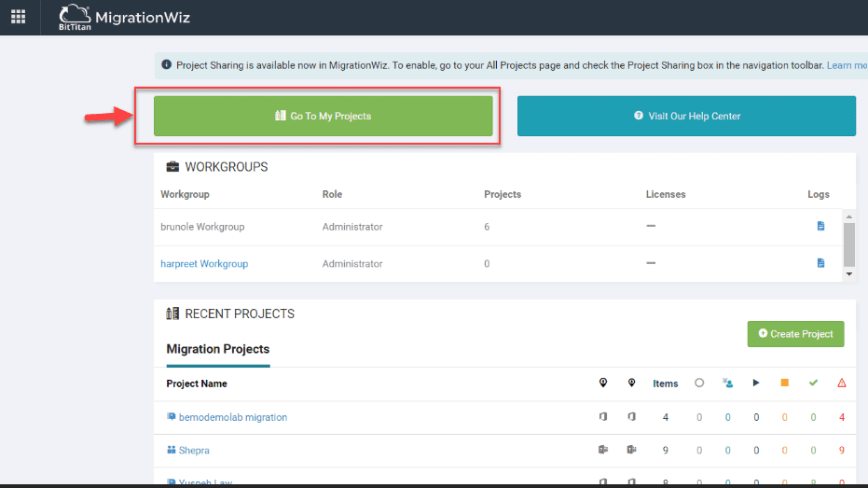Click the BitTitan MigrationWiz logo
The height and width of the screenshot is (488, 868).
[124, 18]
